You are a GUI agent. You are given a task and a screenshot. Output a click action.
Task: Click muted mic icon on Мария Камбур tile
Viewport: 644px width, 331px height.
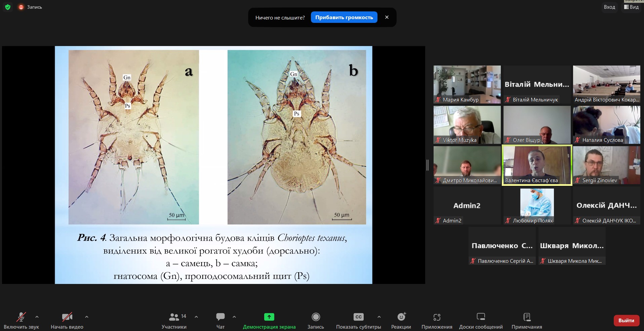pos(438,99)
